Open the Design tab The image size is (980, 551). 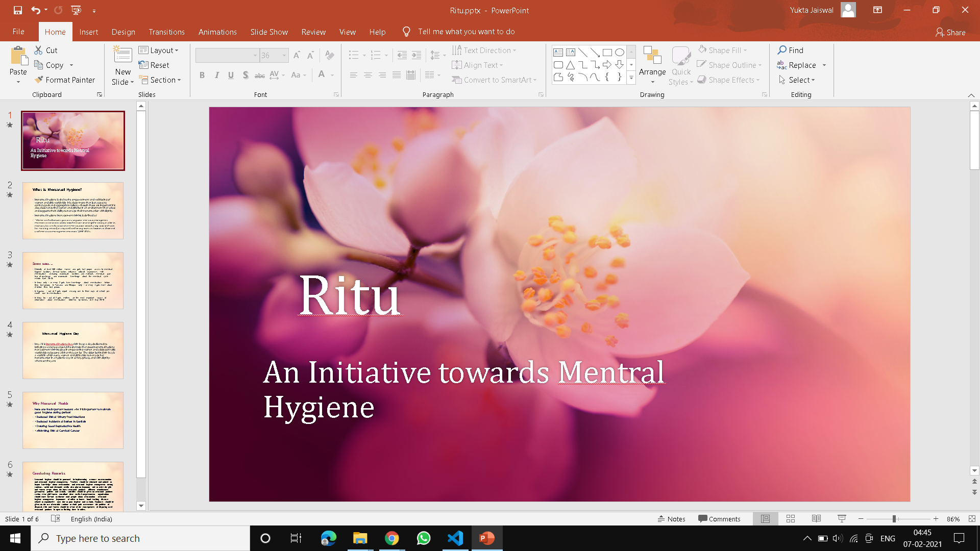pos(123,32)
